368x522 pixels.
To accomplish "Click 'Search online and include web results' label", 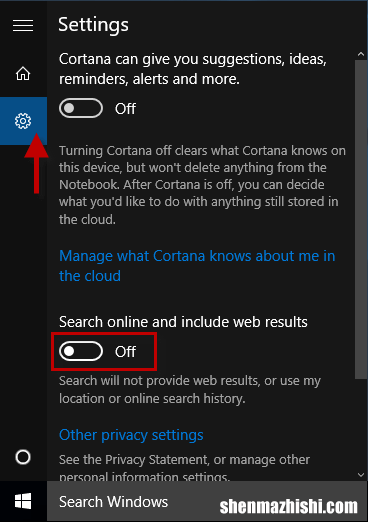I will [x=183, y=322].
